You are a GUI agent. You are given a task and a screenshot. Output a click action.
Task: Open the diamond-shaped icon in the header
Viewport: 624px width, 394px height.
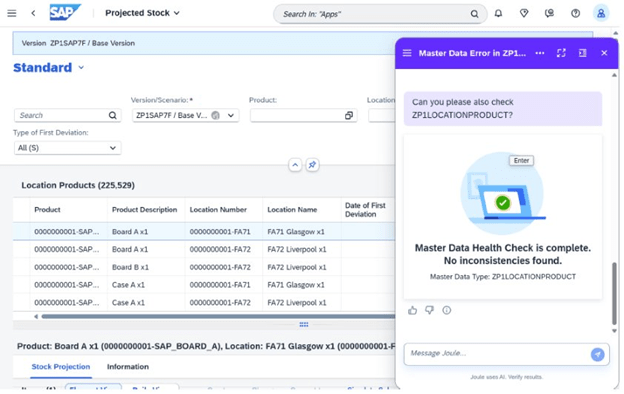(x=524, y=14)
